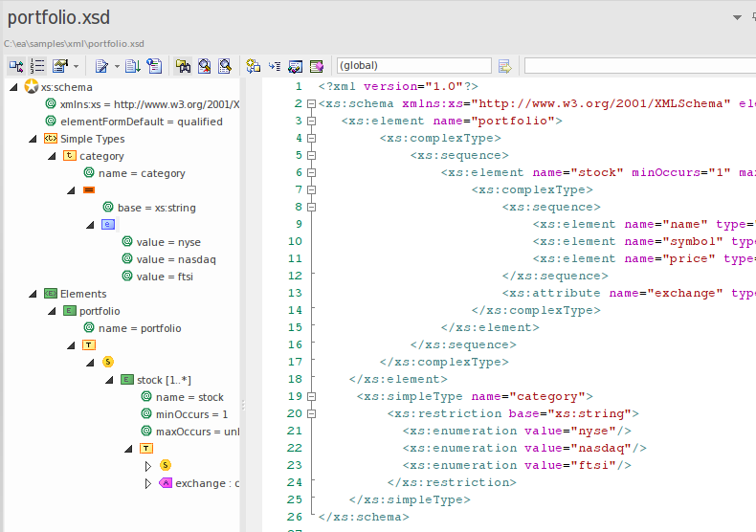Toggle the code fold box at line 4

(x=311, y=138)
